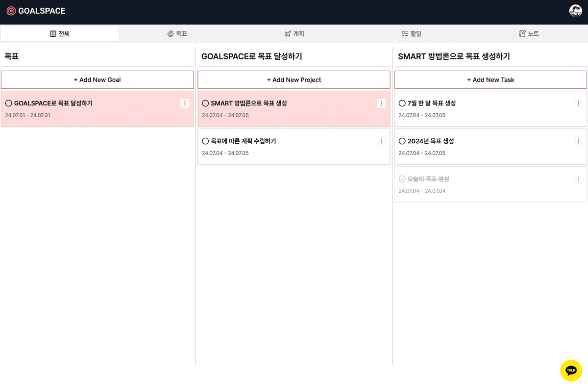Uncheck the completed 오늘의 목표 생성 task
The image size is (588, 387).
402,179
